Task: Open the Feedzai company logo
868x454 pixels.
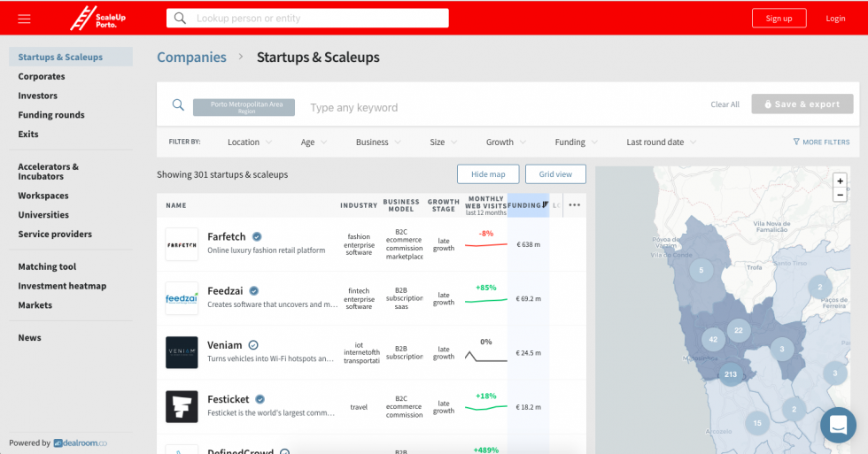Action: pyautogui.click(x=182, y=298)
